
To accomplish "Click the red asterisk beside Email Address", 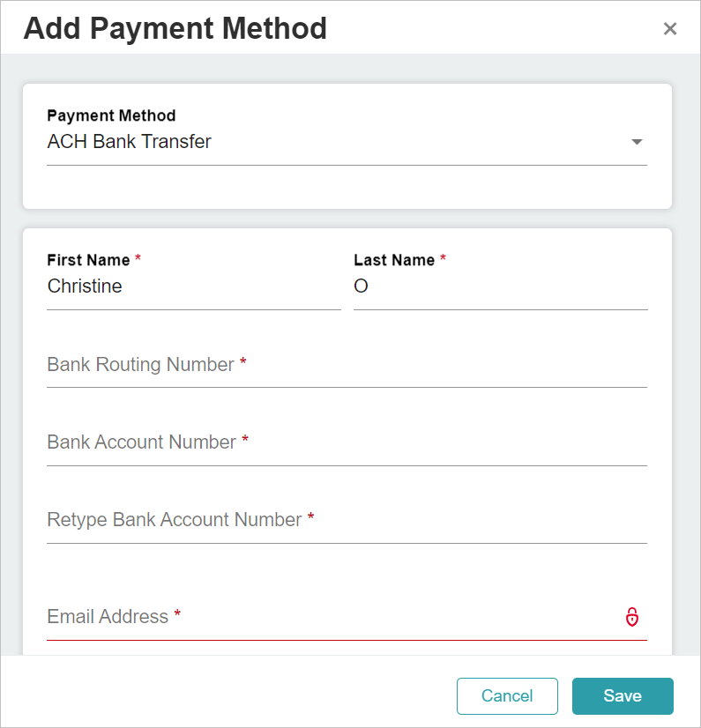I will pos(177,614).
